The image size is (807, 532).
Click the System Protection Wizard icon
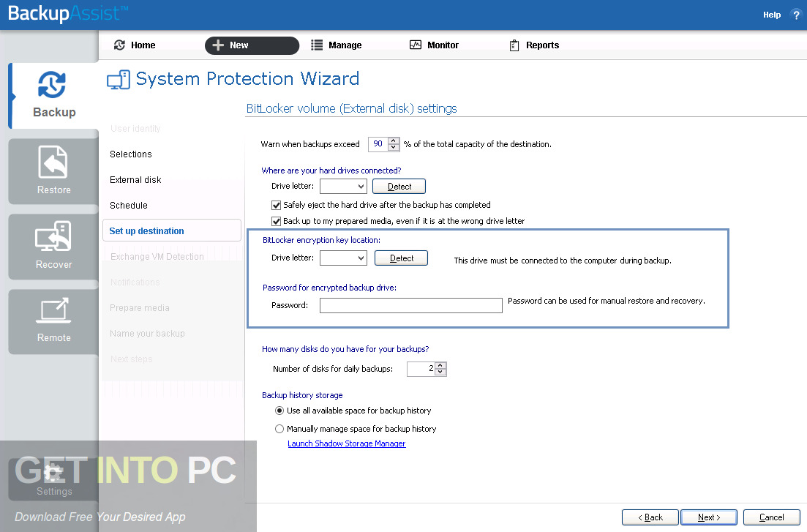coord(119,80)
